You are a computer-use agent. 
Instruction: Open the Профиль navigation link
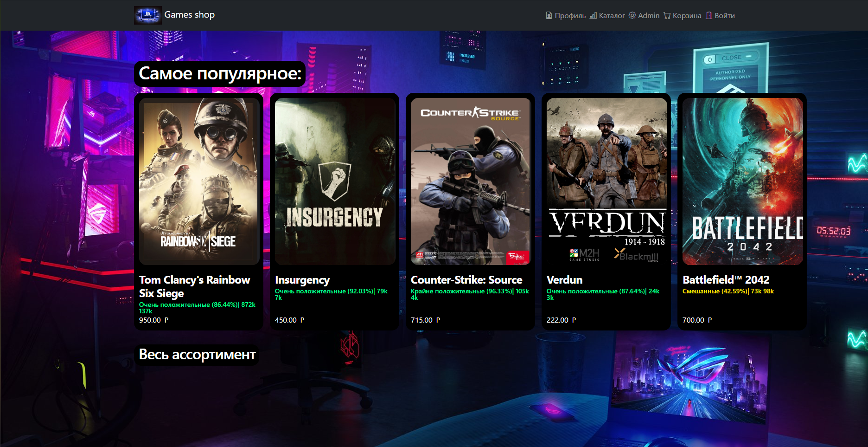click(x=570, y=16)
